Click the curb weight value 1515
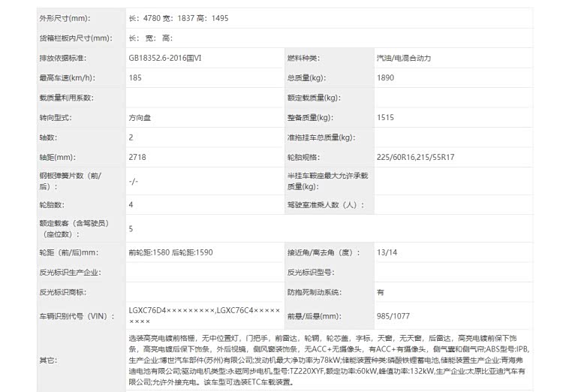 pyautogui.click(x=384, y=118)
